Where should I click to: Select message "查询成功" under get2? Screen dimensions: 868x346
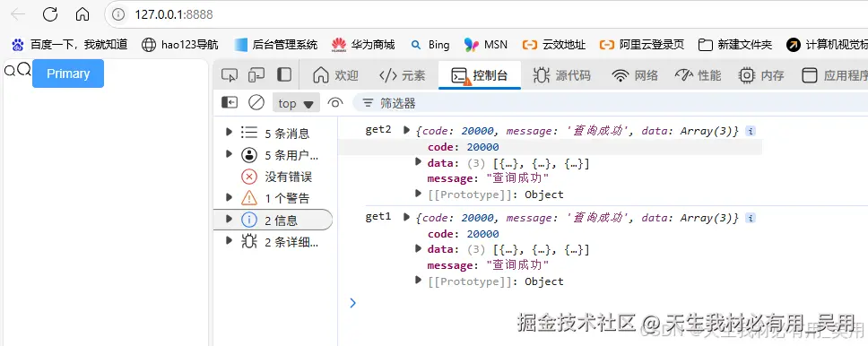pyautogui.click(x=488, y=178)
